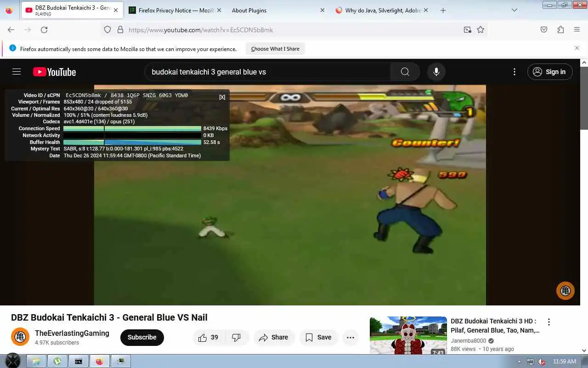588x368 pixels.
Task: Go back in Firefox
Action: pyautogui.click(x=11, y=29)
